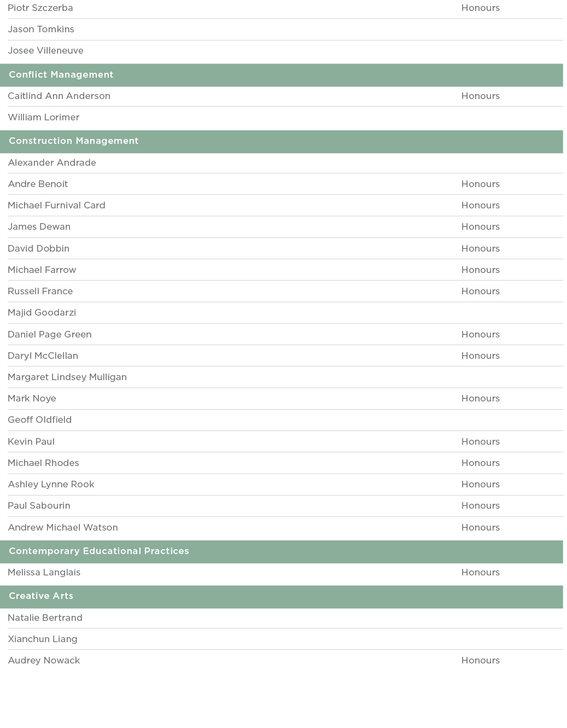Image resolution: width=567 pixels, height=728 pixels.
Task: Click the name Caitlind Ann Anderson
Action: point(59,96)
